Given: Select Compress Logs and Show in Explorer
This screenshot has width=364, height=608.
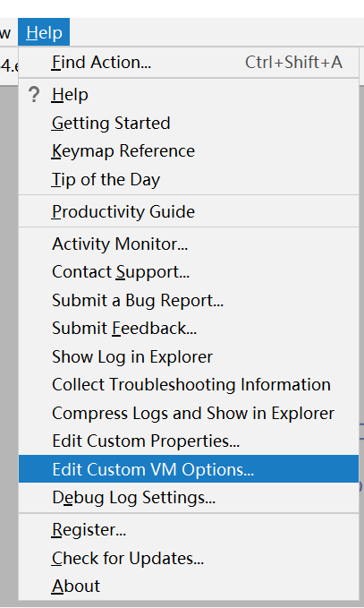Looking at the screenshot, I should coord(189,413).
